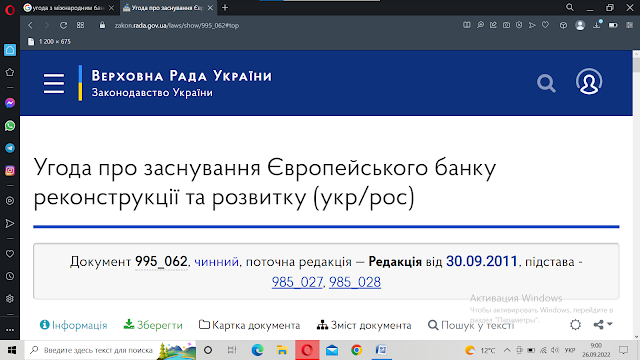Open Картка документа
Viewport: 640px width, 360px height.
pos(249,325)
